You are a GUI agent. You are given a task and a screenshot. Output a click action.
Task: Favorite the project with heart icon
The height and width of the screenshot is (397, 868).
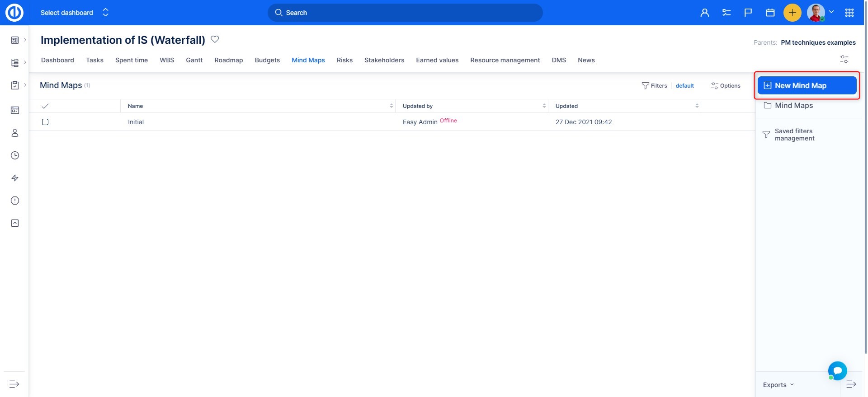pos(215,40)
